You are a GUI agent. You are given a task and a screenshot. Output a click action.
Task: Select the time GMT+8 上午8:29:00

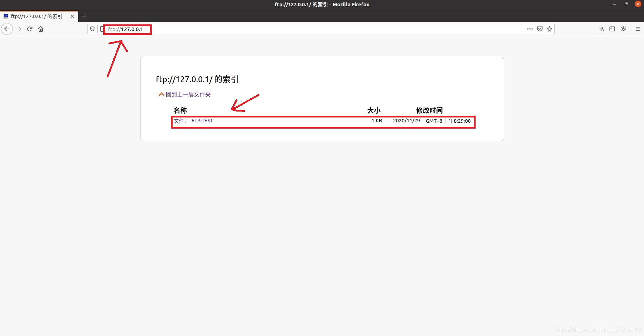click(448, 121)
